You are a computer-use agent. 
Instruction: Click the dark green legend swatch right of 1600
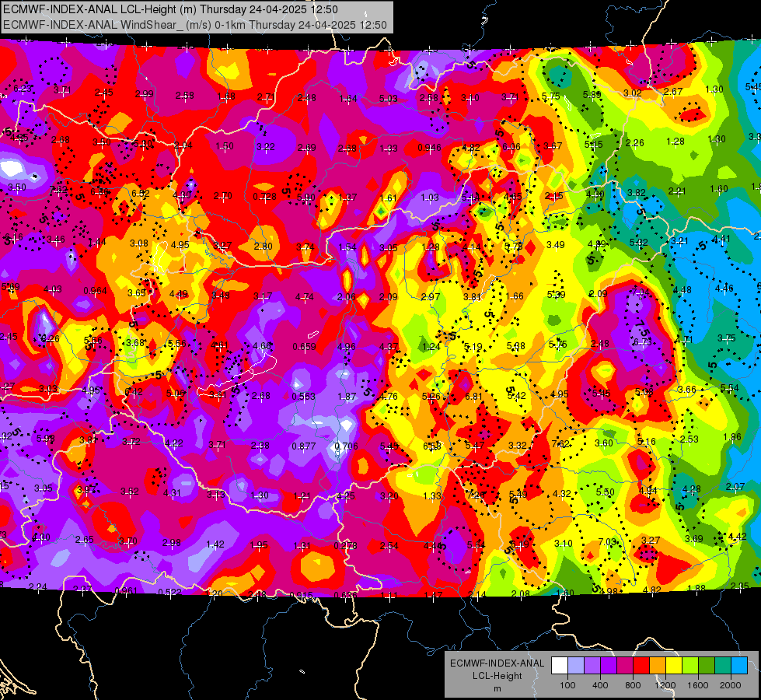[707, 666]
